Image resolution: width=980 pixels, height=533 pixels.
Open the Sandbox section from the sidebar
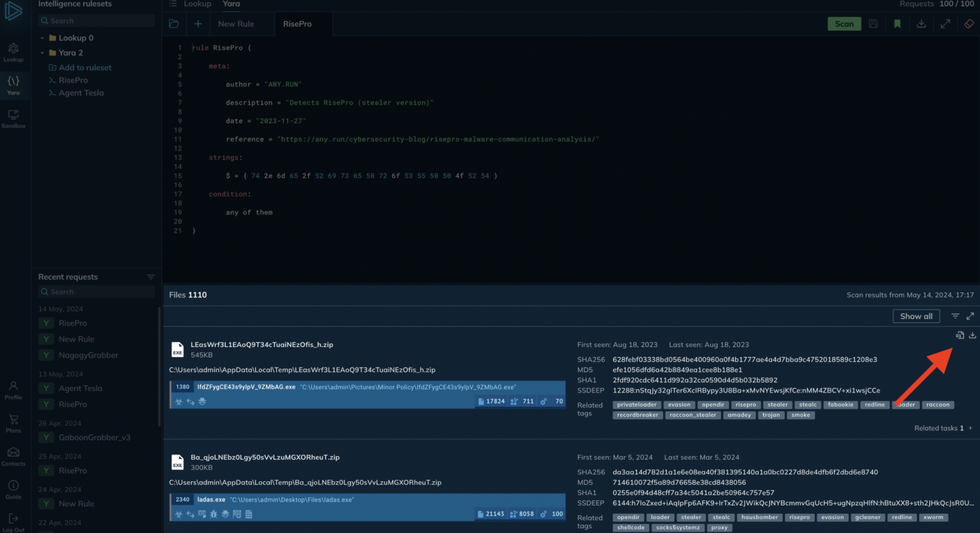(13, 117)
